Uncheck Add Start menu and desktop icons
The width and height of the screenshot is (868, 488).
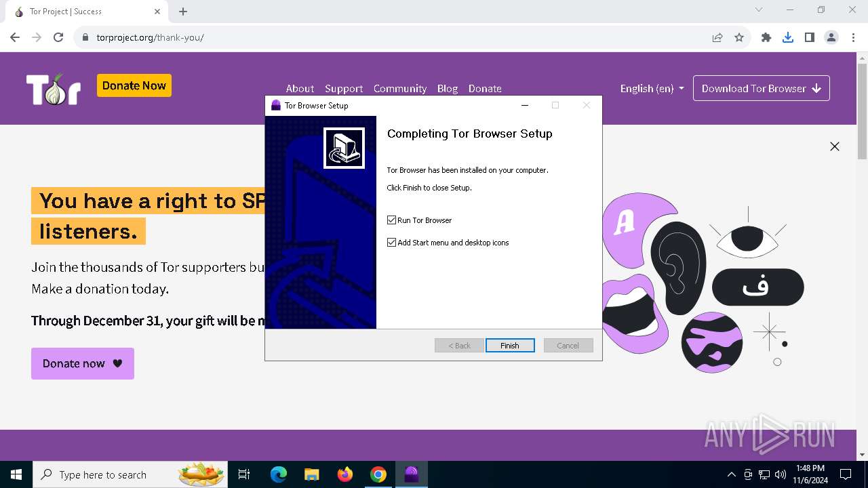click(391, 243)
